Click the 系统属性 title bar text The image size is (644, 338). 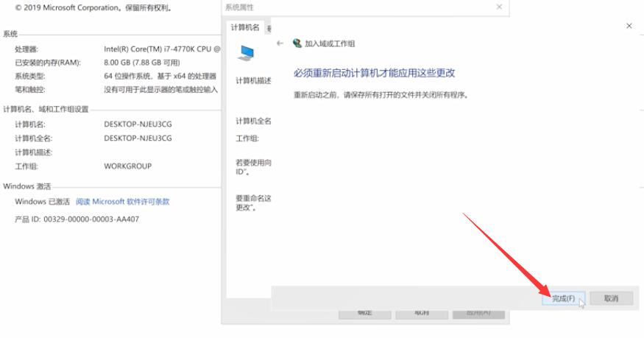click(239, 7)
